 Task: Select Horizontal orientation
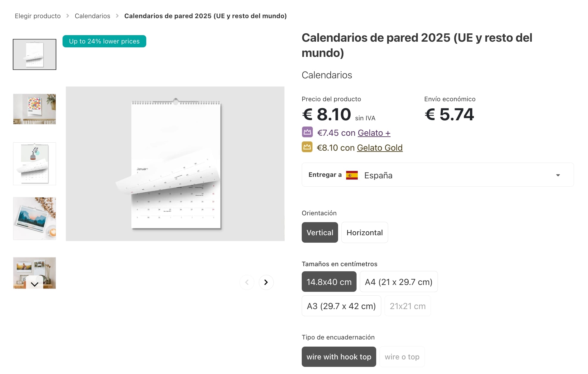[365, 232]
